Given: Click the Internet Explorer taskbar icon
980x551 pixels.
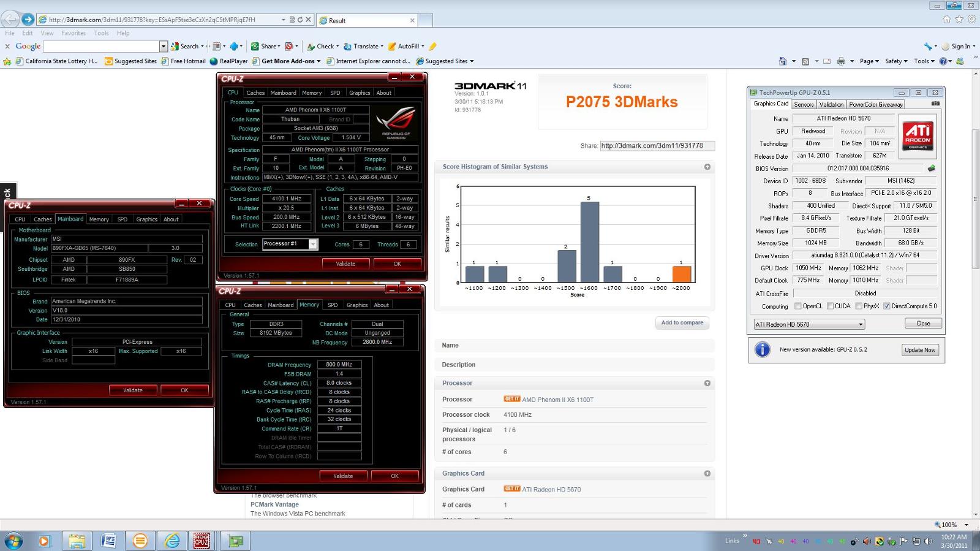Looking at the screenshot, I should click(x=172, y=541).
